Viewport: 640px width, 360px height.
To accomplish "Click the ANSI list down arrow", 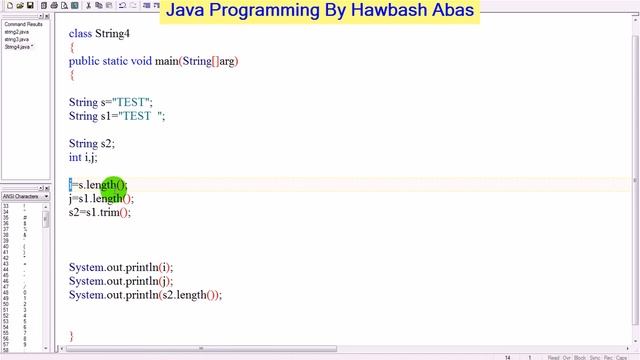I will (x=45, y=348).
